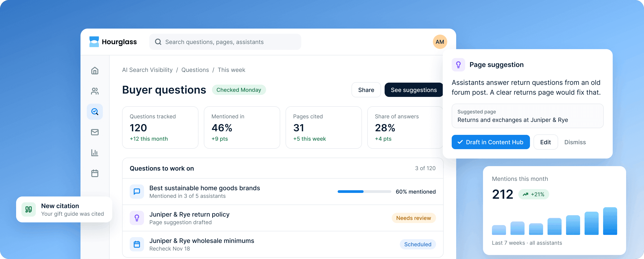The image size is (644, 259).
Task: Select the search visibility sidebar icon
Action: (95, 112)
